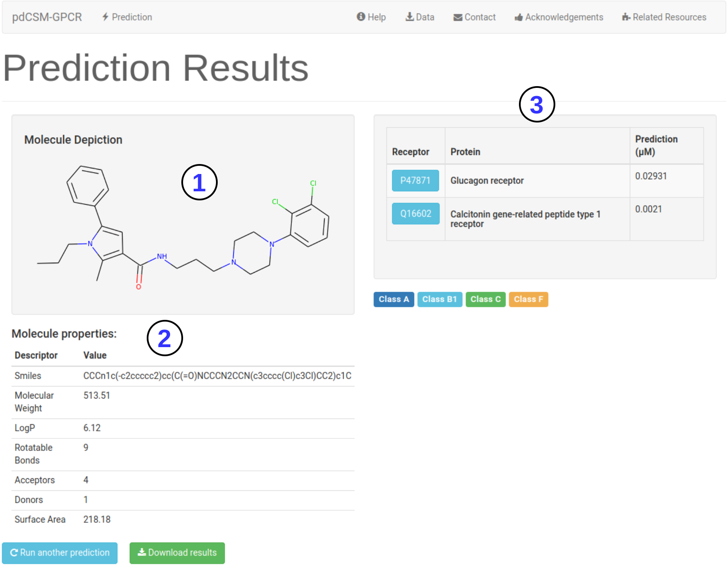
Task: Click the Related Resources puzzle icon
Action: coord(626,17)
